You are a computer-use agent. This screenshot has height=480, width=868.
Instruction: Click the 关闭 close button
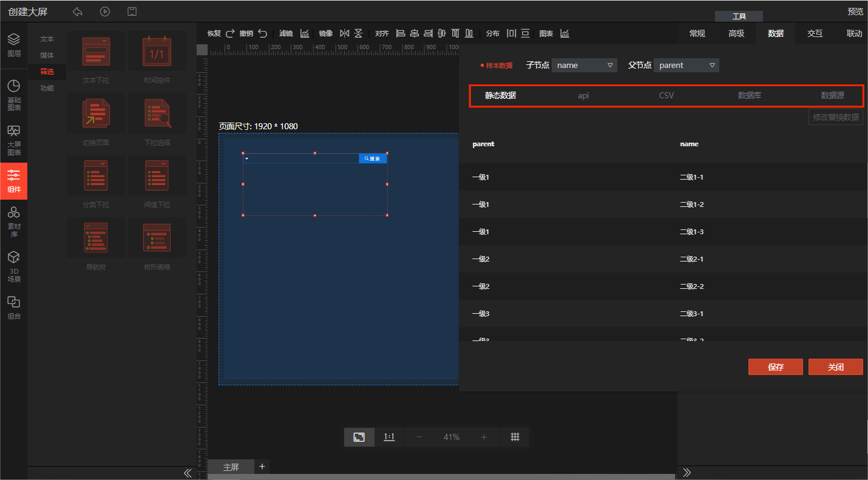click(835, 367)
